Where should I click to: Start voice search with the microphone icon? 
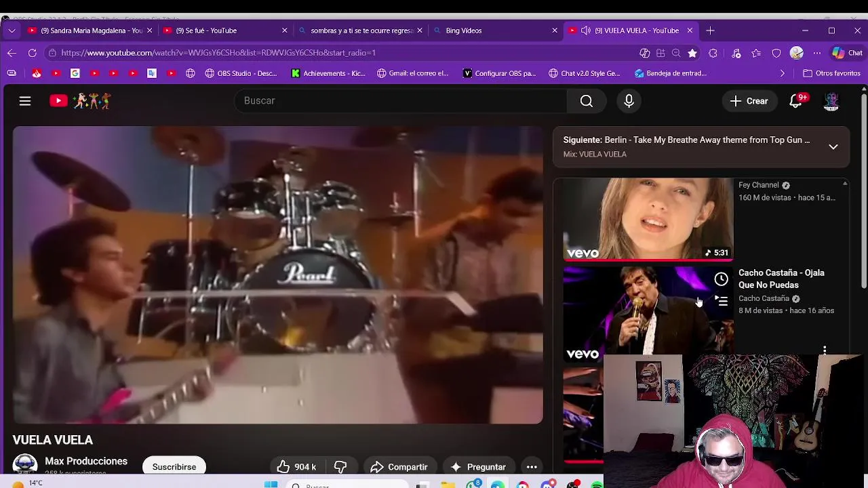pos(629,101)
